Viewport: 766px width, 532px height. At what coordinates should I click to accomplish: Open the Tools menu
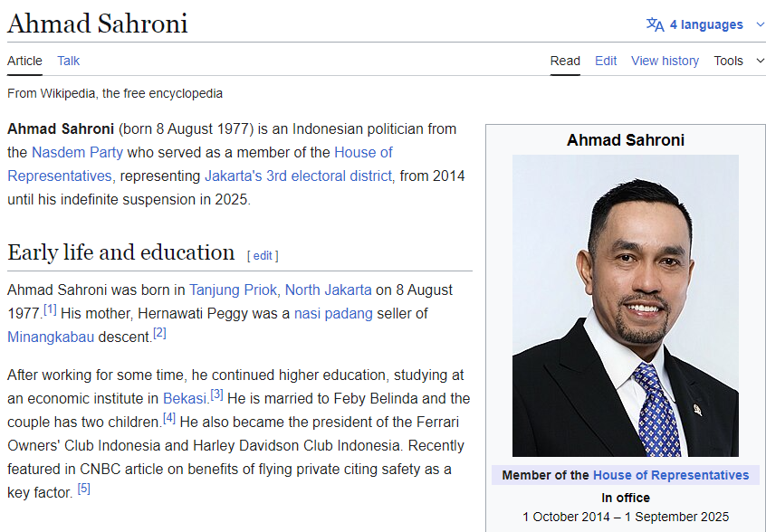coord(728,61)
